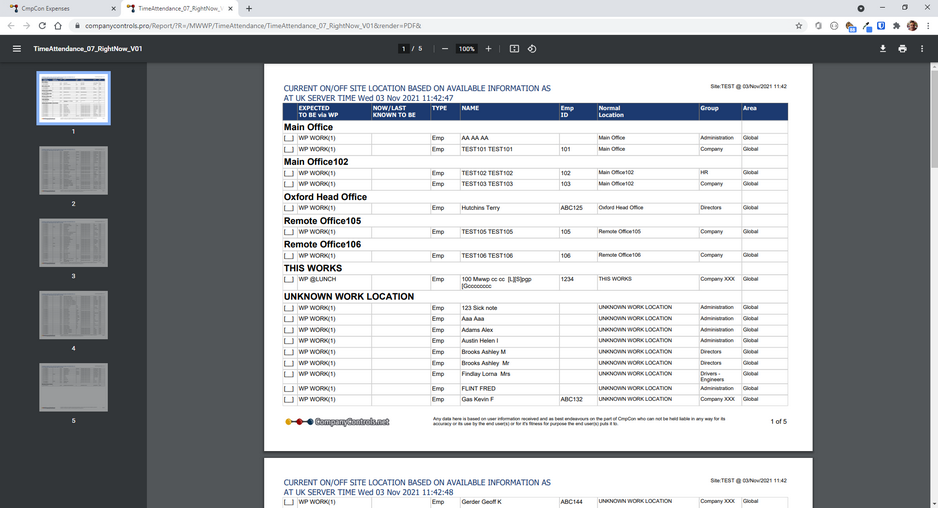Select the TimeAttendance_07_RightNow tab

point(179,8)
